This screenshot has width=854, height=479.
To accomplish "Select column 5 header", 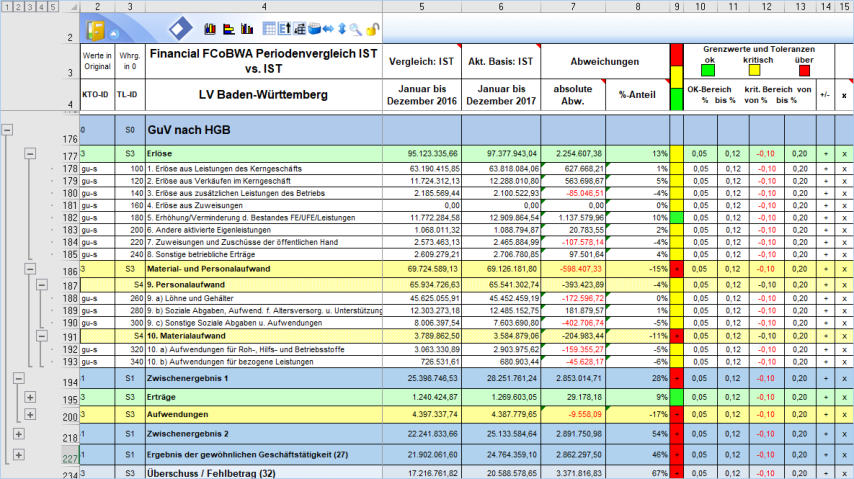I will (420, 7).
